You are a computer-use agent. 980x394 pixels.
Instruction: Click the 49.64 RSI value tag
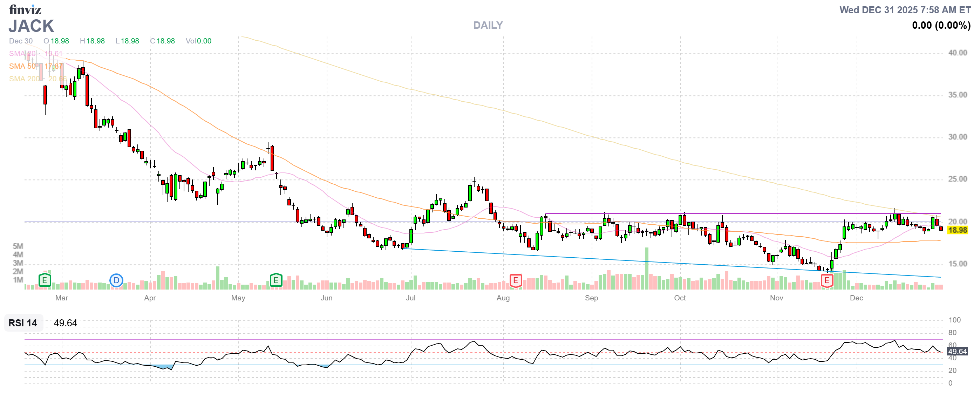point(957,351)
